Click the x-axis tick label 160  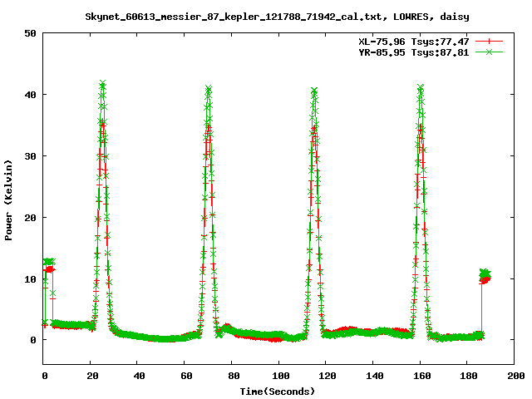tap(421, 376)
